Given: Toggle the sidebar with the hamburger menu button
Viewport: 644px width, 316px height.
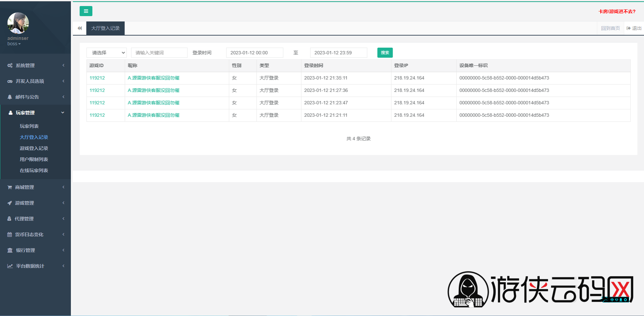Looking at the screenshot, I should pyautogui.click(x=86, y=11).
